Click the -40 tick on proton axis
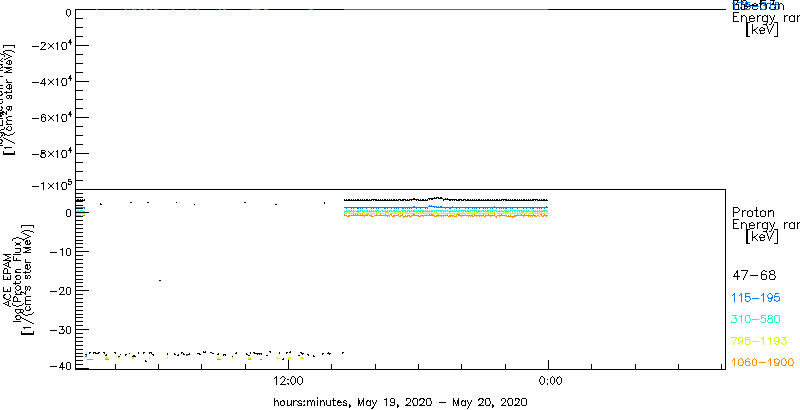Image resolution: width=800 pixels, height=410 pixels. (61, 365)
